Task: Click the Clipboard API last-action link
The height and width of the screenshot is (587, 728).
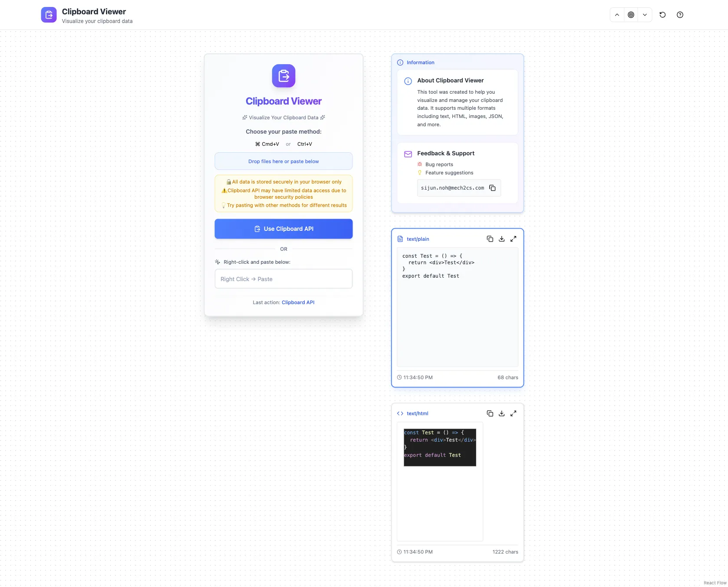Action: tap(298, 302)
